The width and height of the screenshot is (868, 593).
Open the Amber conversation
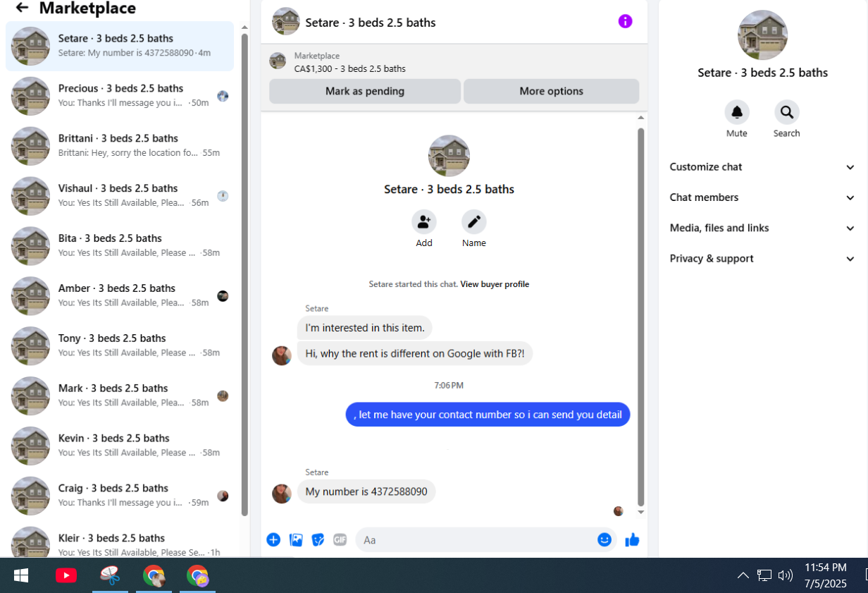point(120,296)
